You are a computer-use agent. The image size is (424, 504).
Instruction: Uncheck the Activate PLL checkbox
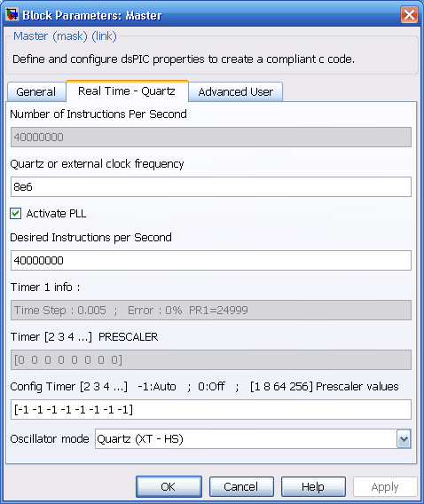(15, 214)
